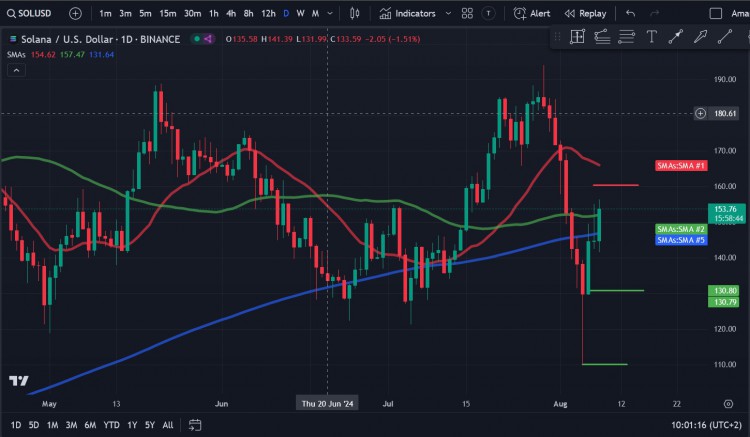This screenshot has width=750, height=437.
Task: Start Bar Replay mode
Action: coord(585,13)
